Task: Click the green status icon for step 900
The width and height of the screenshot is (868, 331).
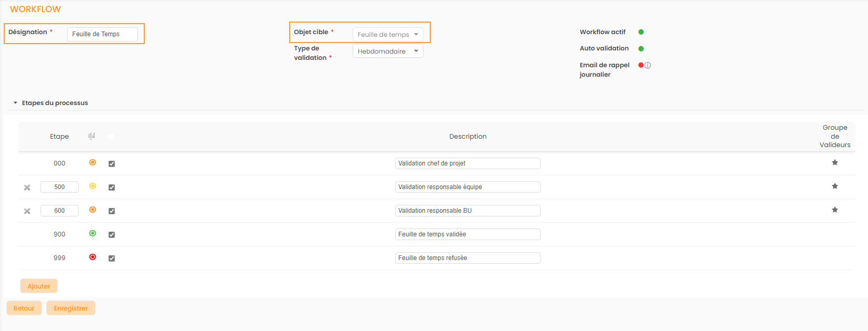Action: (x=93, y=233)
